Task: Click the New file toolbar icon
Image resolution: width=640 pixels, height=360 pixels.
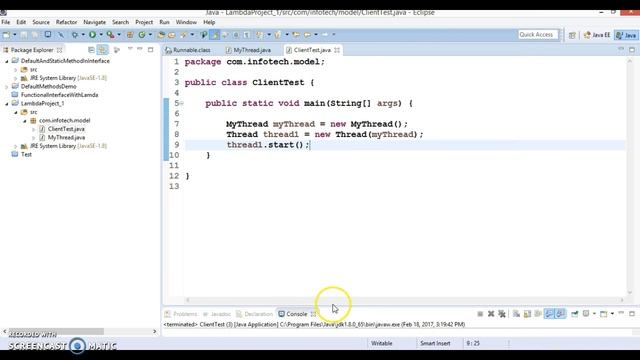Action: pyautogui.click(x=7, y=35)
